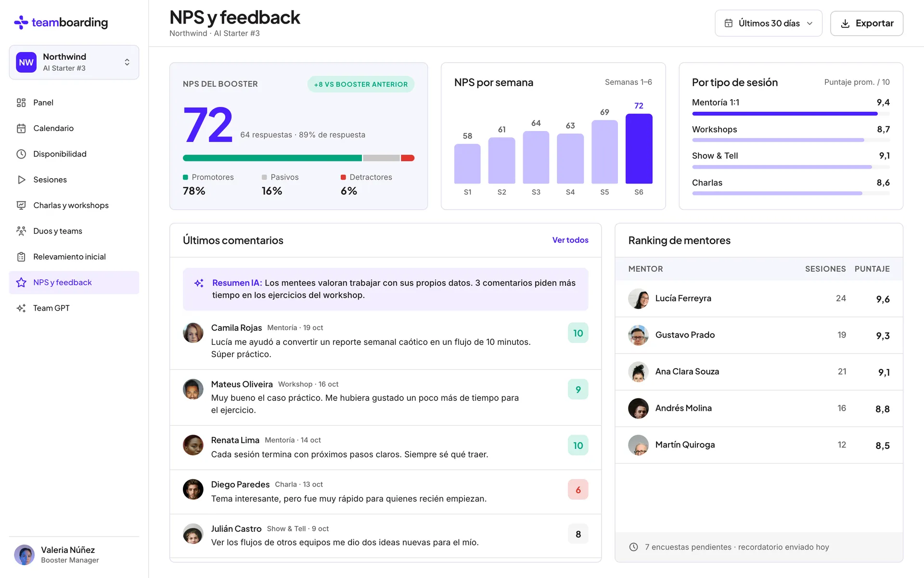Open Relevamiento inicial
Screen dimensions: 924x578
tap(74, 257)
